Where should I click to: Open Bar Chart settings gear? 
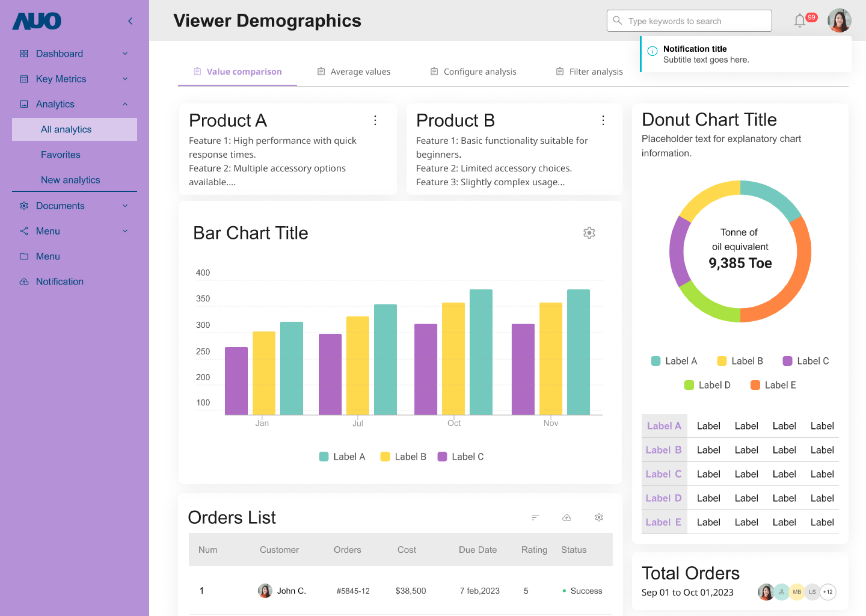coord(589,233)
